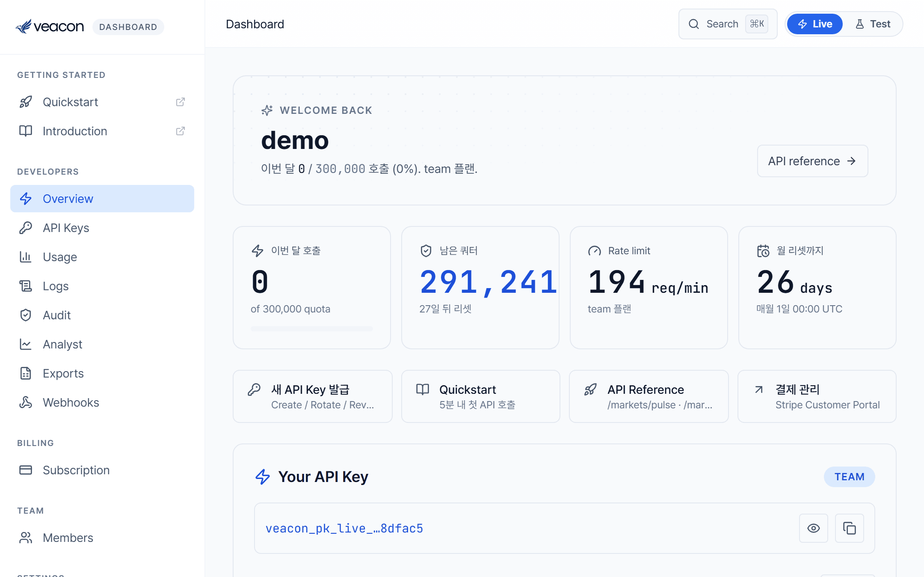Select the Overview sidebar item
The image size is (924, 577).
click(x=102, y=199)
